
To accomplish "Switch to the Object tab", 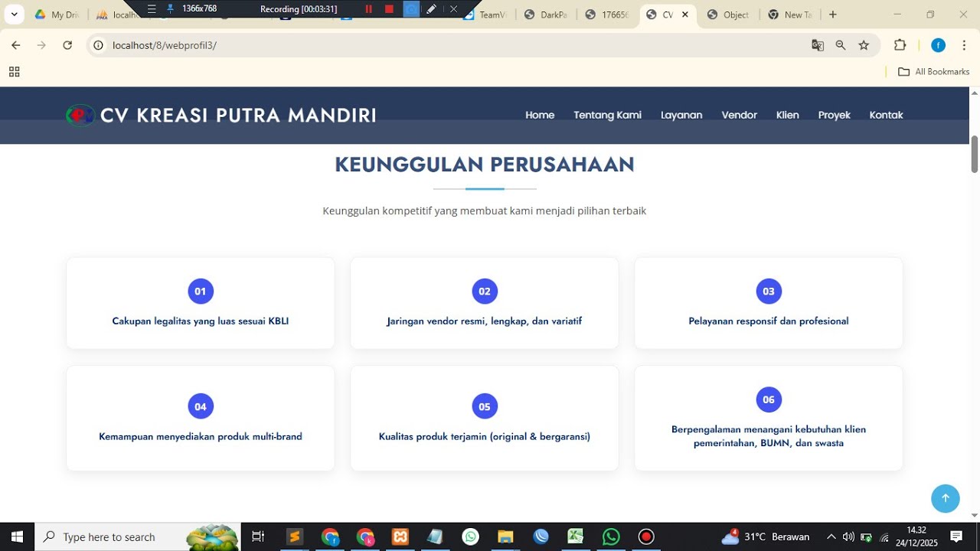I will pyautogui.click(x=728, y=15).
